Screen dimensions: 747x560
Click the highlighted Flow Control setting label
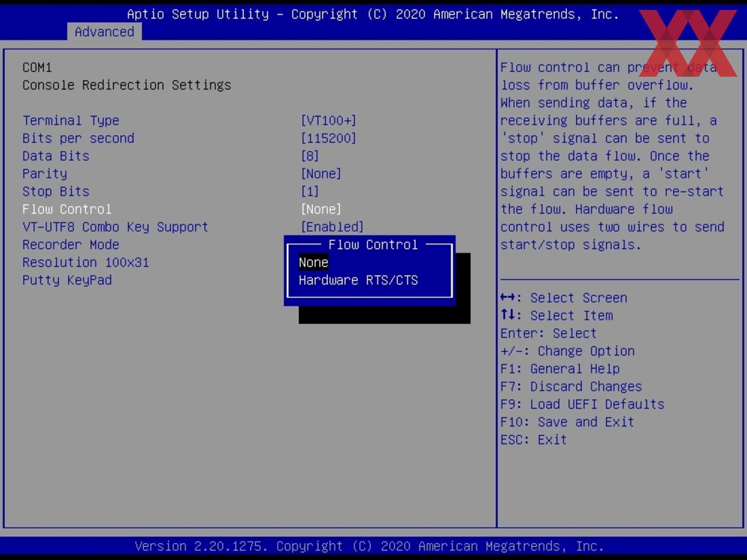(x=67, y=209)
